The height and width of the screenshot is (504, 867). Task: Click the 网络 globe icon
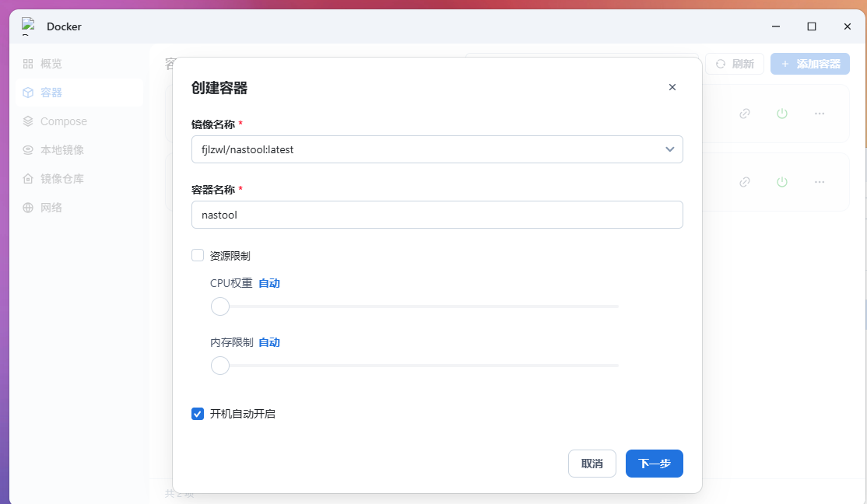point(28,208)
